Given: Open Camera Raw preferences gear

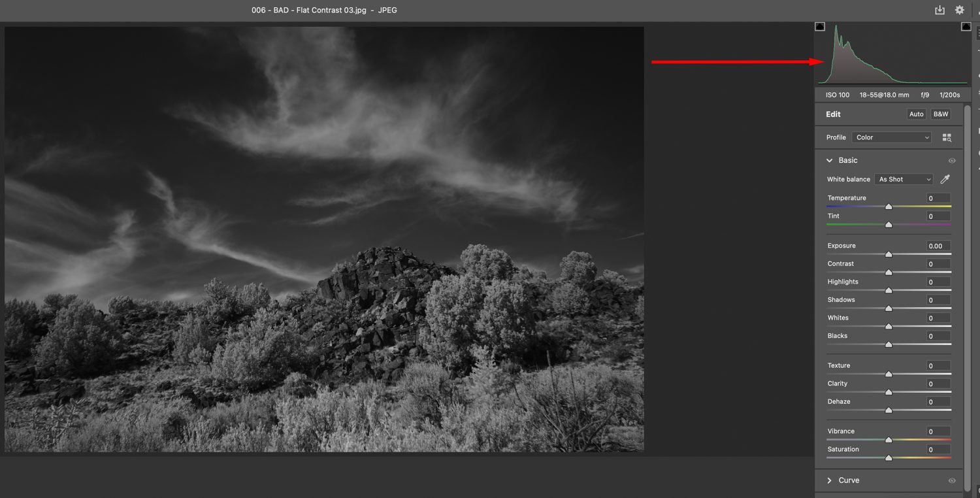Looking at the screenshot, I should tap(959, 10).
